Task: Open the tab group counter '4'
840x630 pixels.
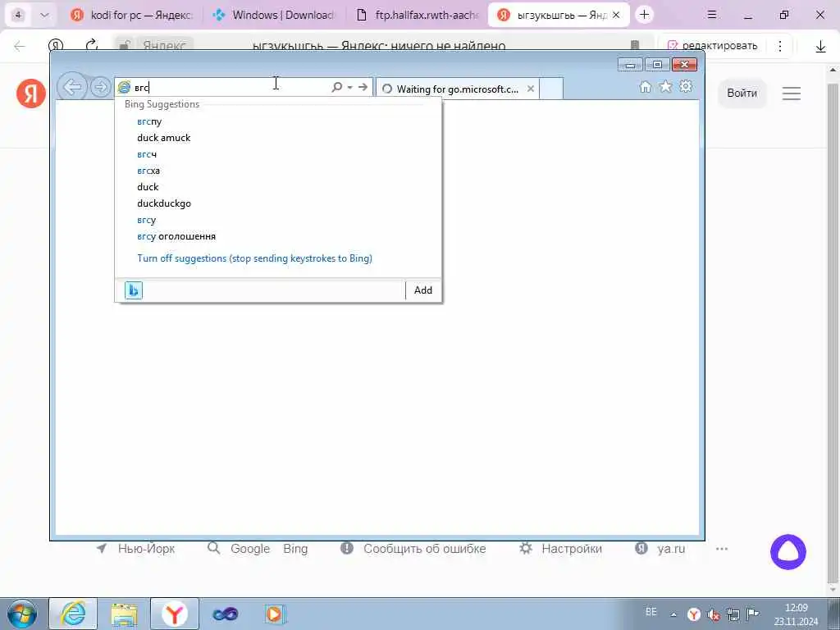Action: click(x=18, y=15)
